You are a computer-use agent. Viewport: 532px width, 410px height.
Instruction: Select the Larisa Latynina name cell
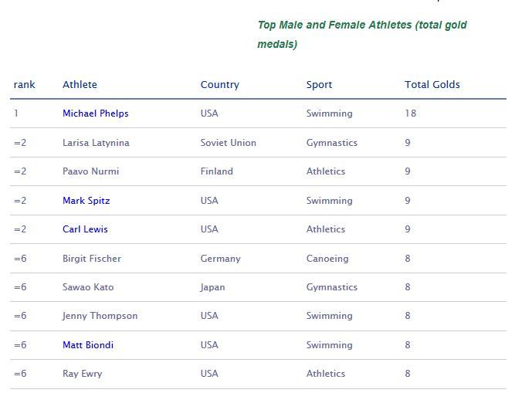[x=96, y=143]
